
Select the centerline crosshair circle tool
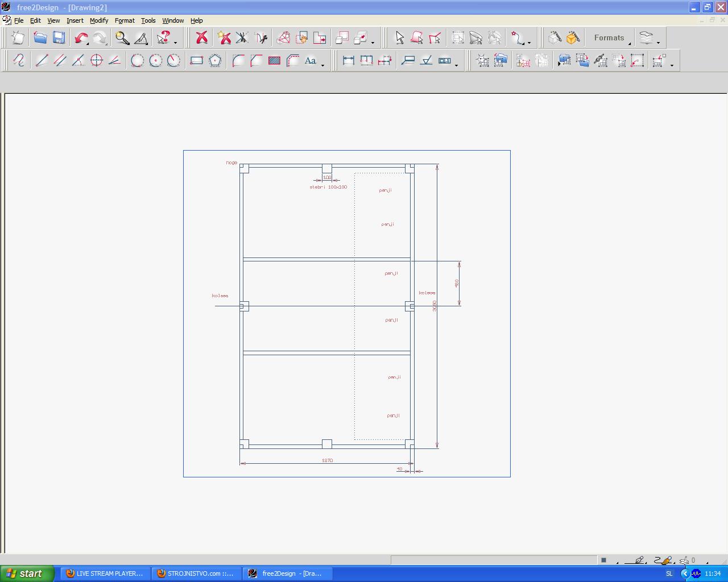point(97,60)
